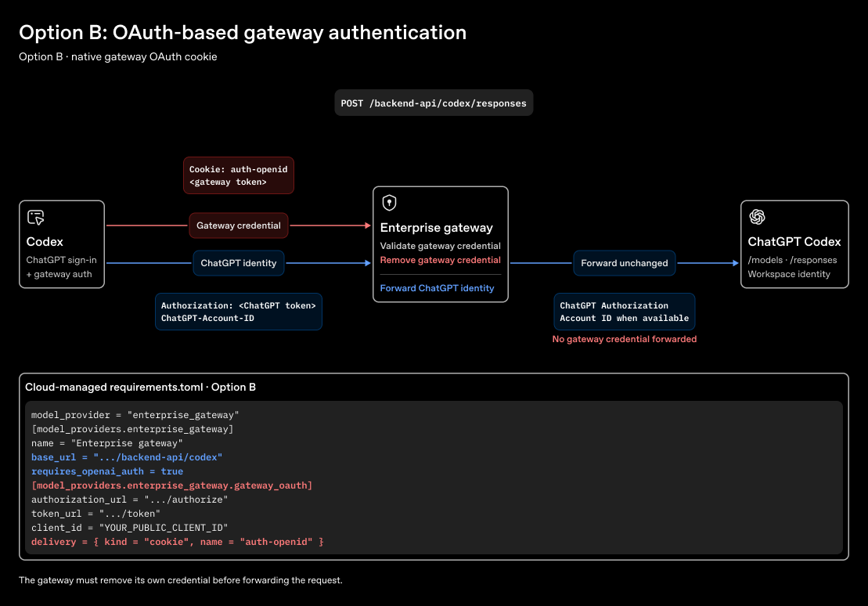
Task: Click '/models · /responses' text
Action: (792, 260)
